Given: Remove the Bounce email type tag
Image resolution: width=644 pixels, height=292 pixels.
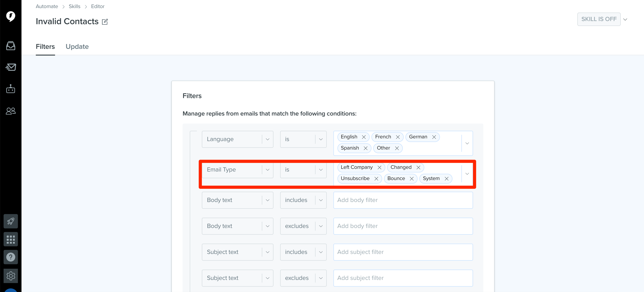Looking at the screenshot, I should [412, 179].
